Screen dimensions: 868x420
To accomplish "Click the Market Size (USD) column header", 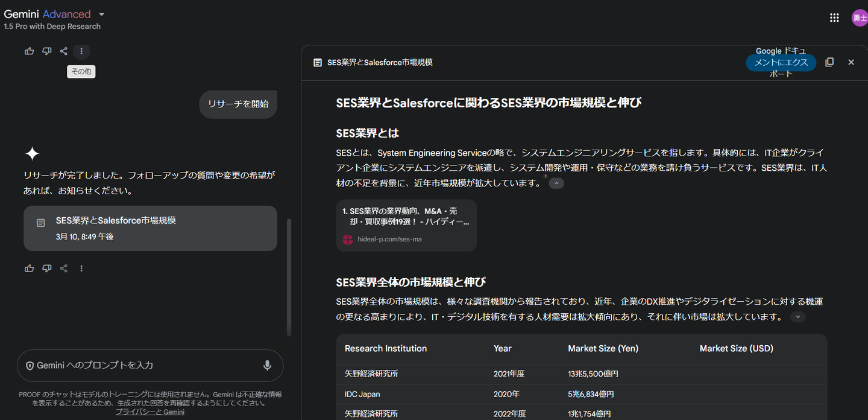I will coord(737,348).
